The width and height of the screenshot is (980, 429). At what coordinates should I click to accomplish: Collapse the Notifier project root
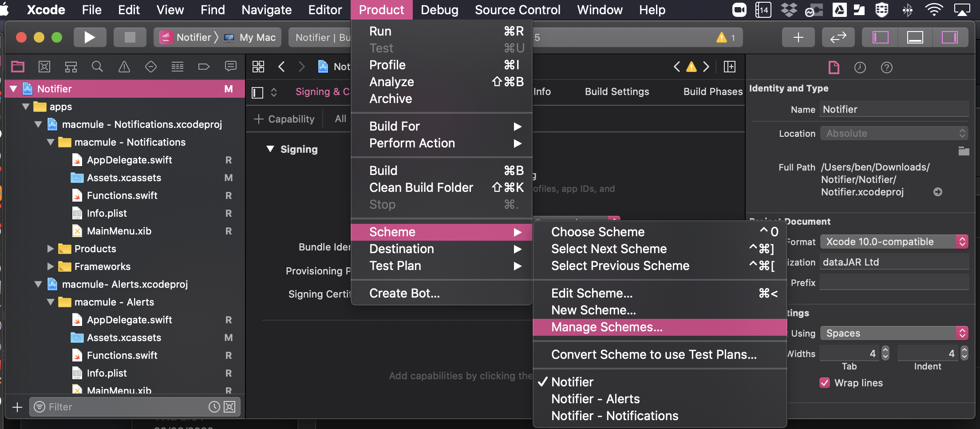click(x=13, y=89)
